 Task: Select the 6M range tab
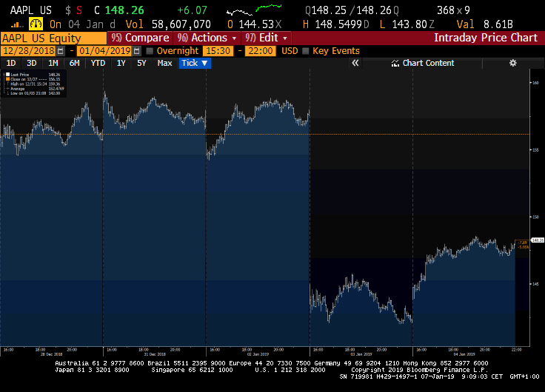(74, 63)
